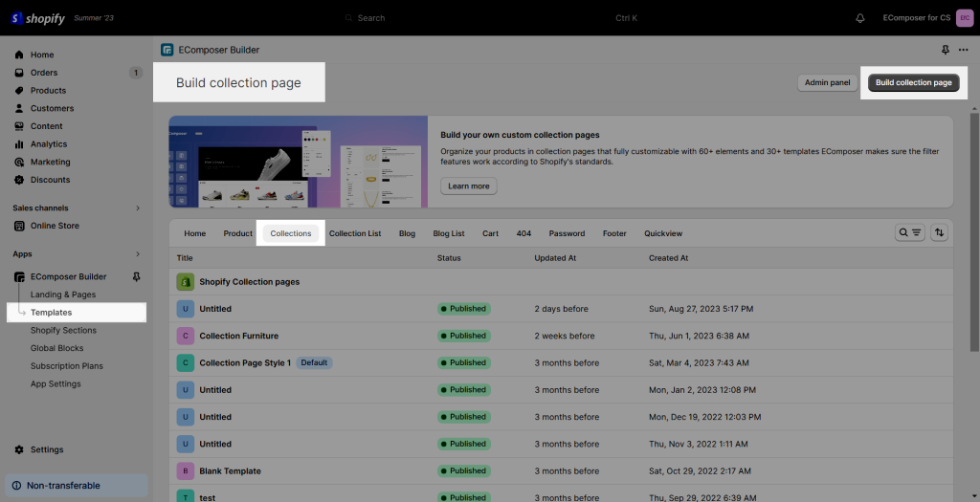
Task: Open Shopify Sections in sidebar
Action: (64, 330)
